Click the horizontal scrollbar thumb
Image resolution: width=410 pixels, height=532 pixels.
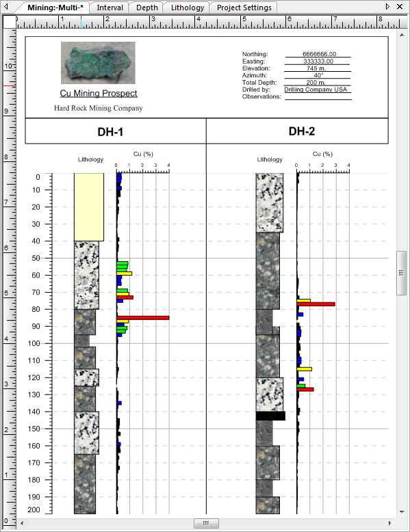click(x=206, y=523)
